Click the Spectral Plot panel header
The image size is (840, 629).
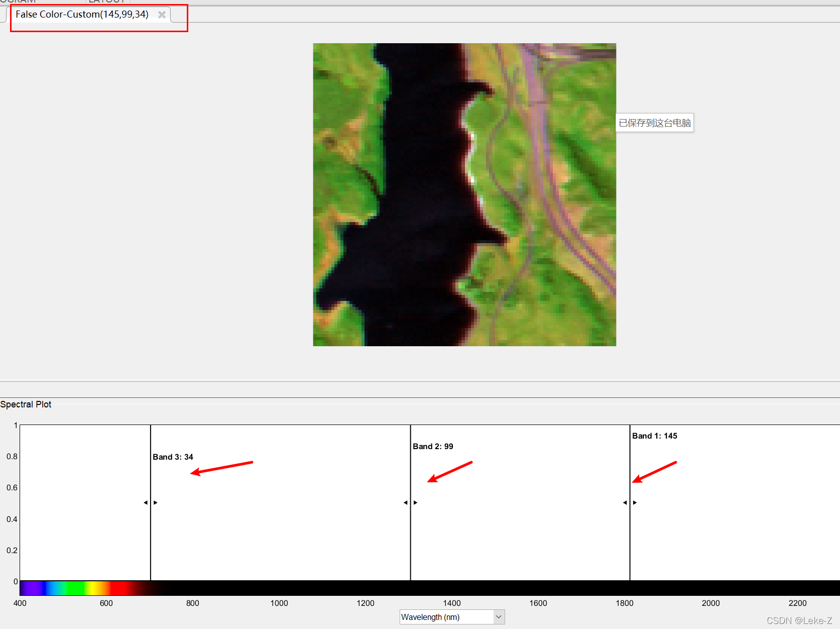[26, 404]
